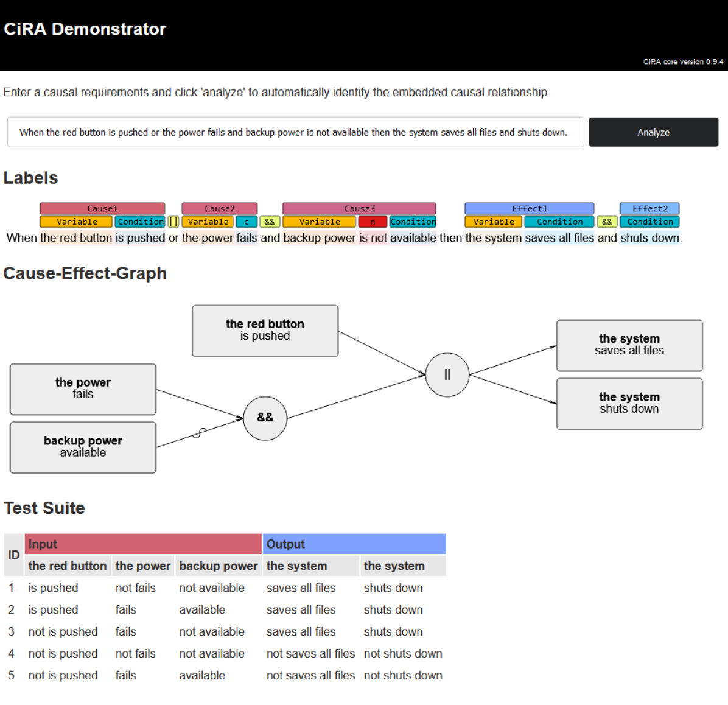Click the Cause-Effect-Graph heading

pyautogui.click(x=85, y=273)
